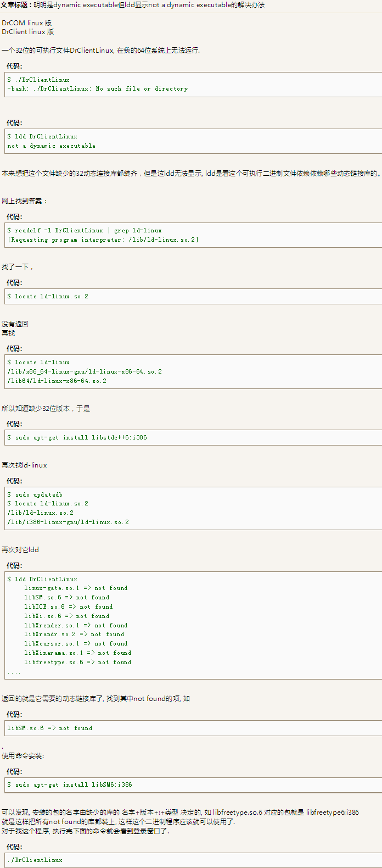Click the '再次对它ldd' line
Viewport: 382px width, 868px height.
click(20, 550)
